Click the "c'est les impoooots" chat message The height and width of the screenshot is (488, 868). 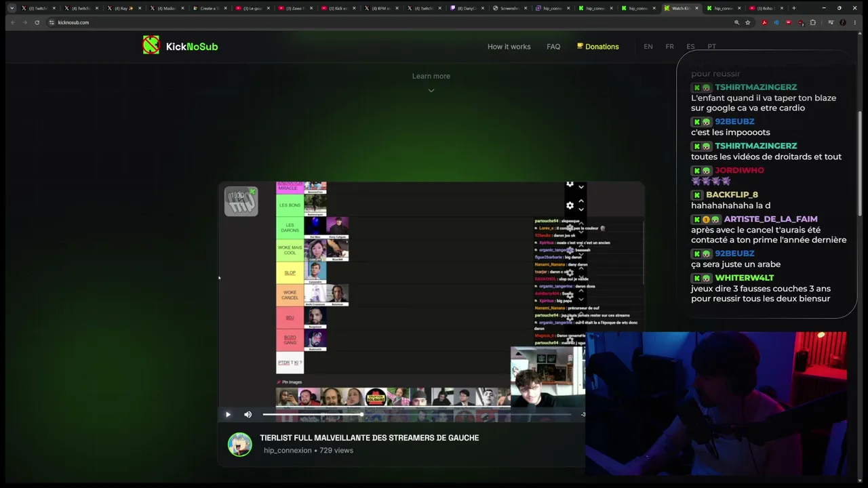(730, 132)
